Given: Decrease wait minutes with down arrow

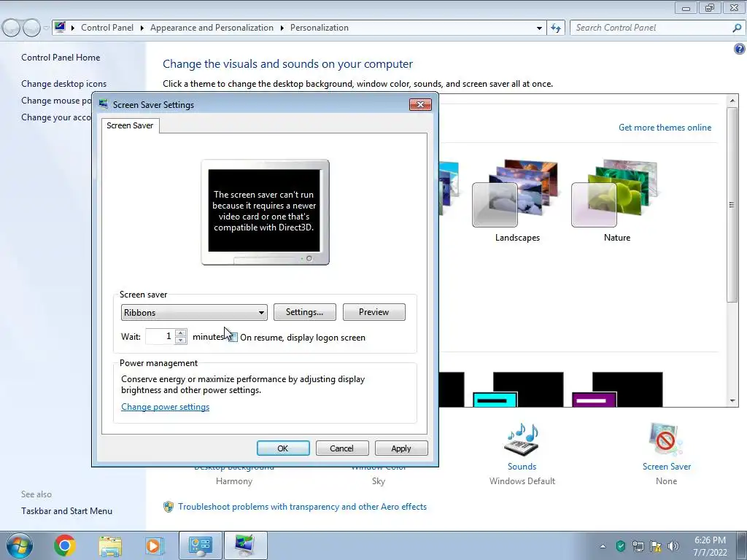Looking at the screenshot, I should pyautogui.click(x=181, y=340).
